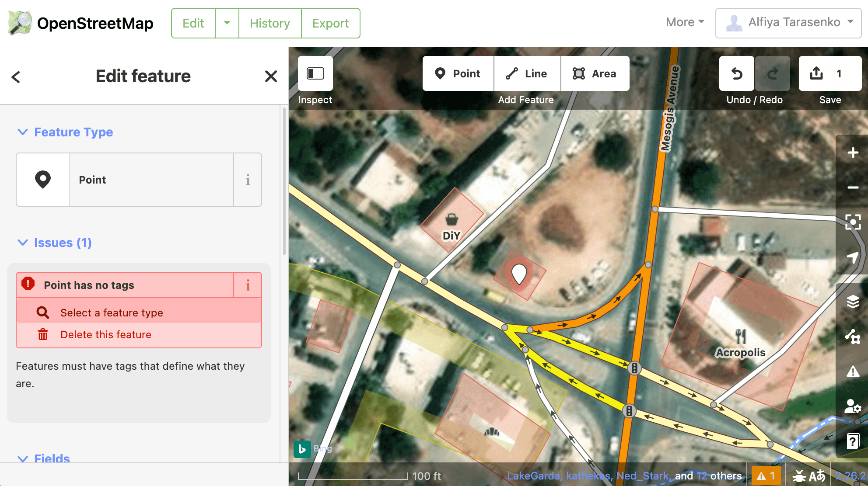
Task: Collapse the Fields section
Action: [43, 458]
